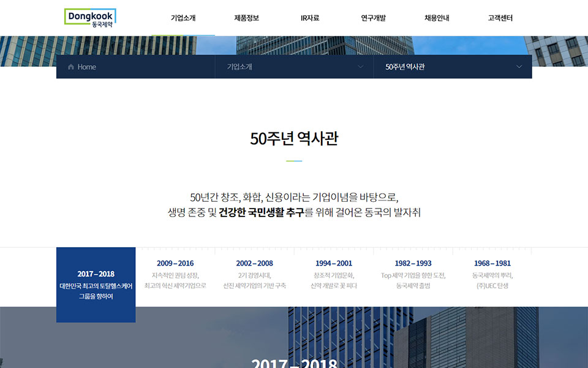The height and width of the screenshot is (368, 588).
Task: Expand the 50주년 역사관 breadcrumb dropdown
Action: pos(452,67)
